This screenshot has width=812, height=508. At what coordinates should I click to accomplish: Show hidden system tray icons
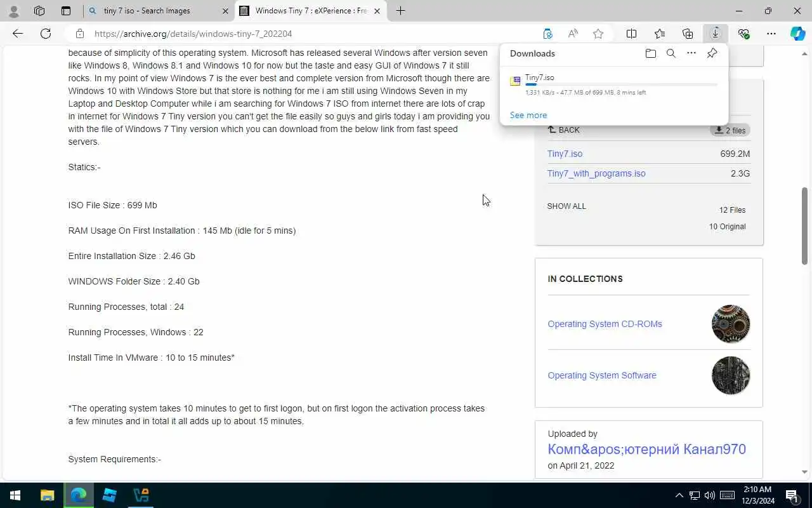[679, 495]
